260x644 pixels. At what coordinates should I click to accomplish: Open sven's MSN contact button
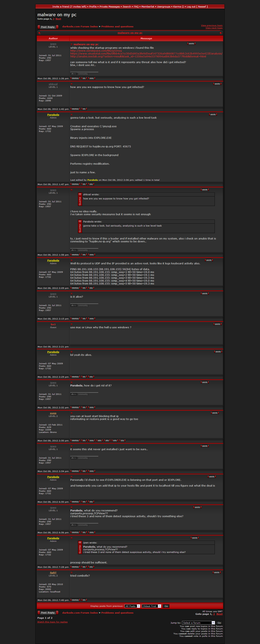pyautogui.click(x=114, y=441)
